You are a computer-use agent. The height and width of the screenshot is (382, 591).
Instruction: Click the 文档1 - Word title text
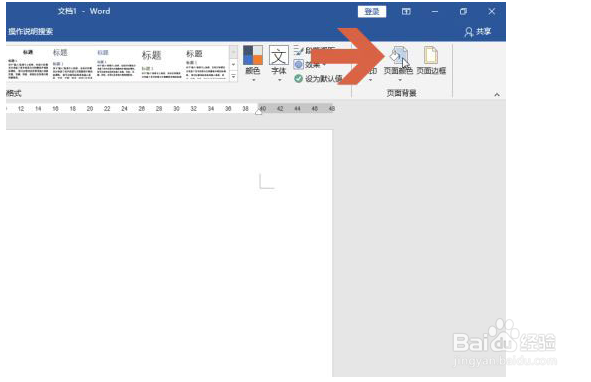[x=84, y=11]
